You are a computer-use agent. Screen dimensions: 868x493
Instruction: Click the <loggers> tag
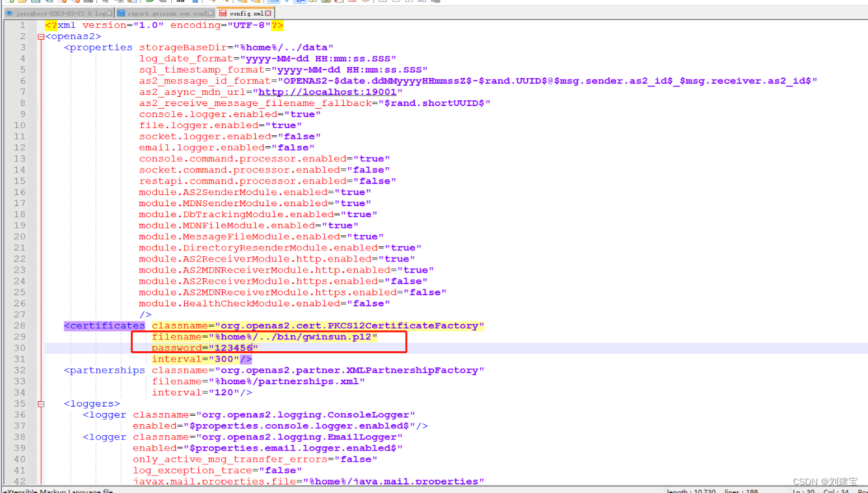tap(92, 403)
